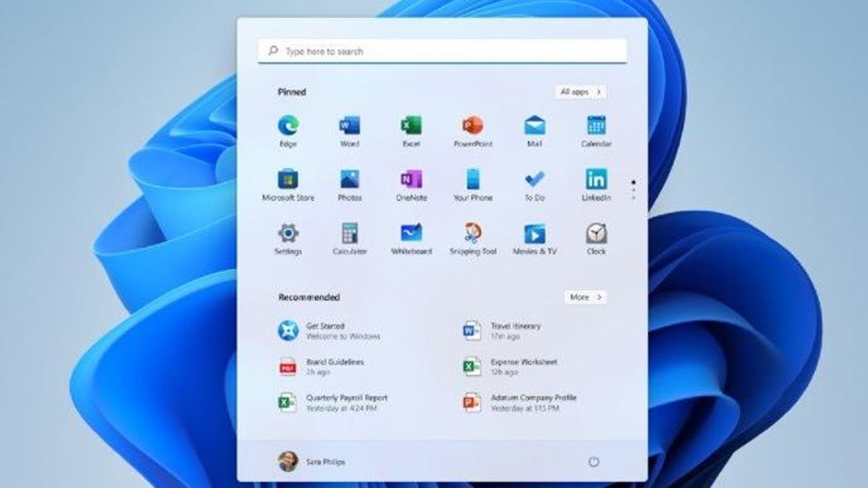Open the Travel Itinerary document
The height and width of the screenshot is (488, 868).
point(514,331)
